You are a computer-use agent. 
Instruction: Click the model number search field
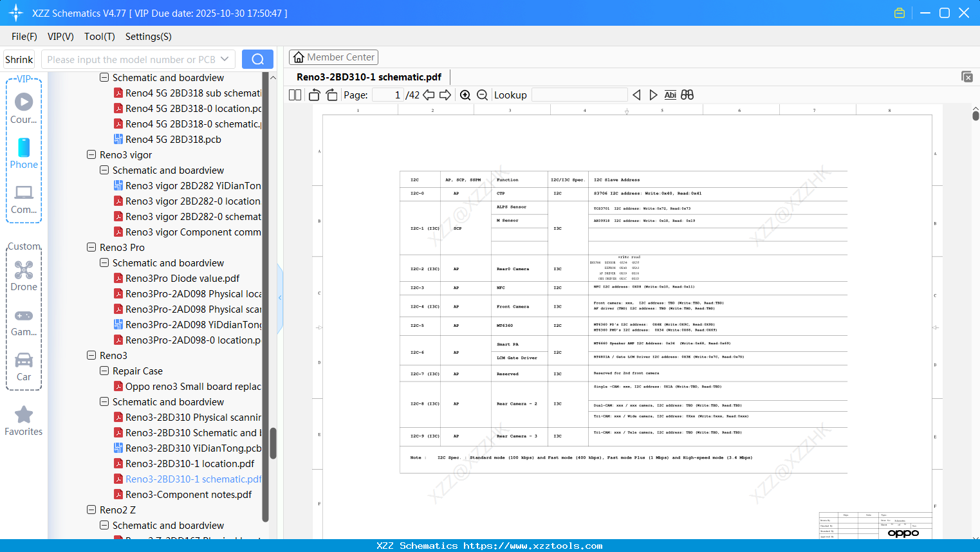coord(131,59)
